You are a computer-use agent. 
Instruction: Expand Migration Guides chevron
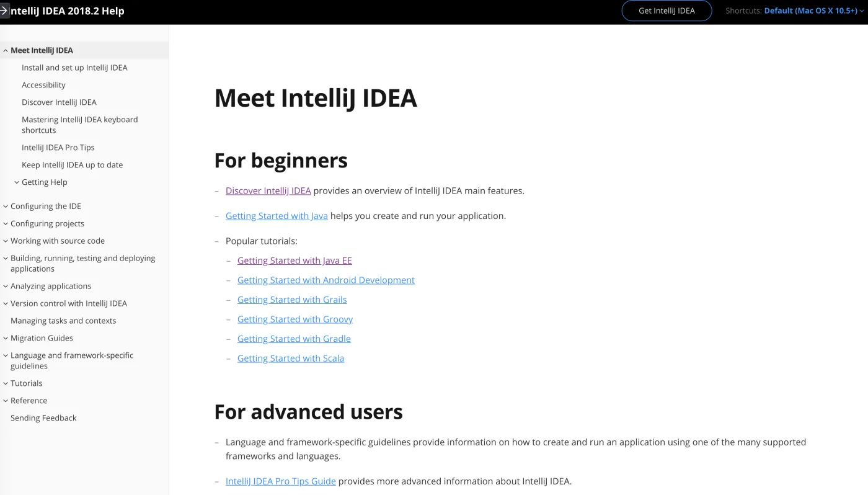pos(6,339)
